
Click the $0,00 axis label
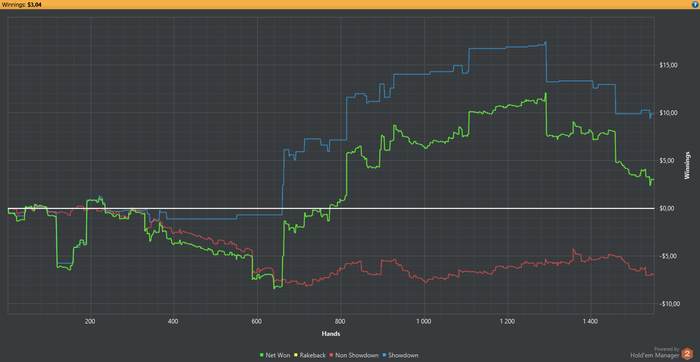tap(666, 208)
